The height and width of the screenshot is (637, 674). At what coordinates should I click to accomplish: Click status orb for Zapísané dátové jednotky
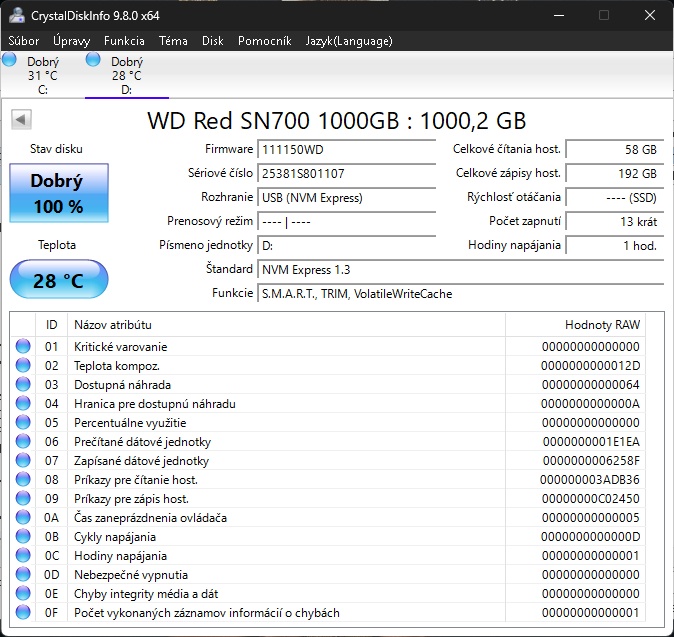click(x=23, y=460)
